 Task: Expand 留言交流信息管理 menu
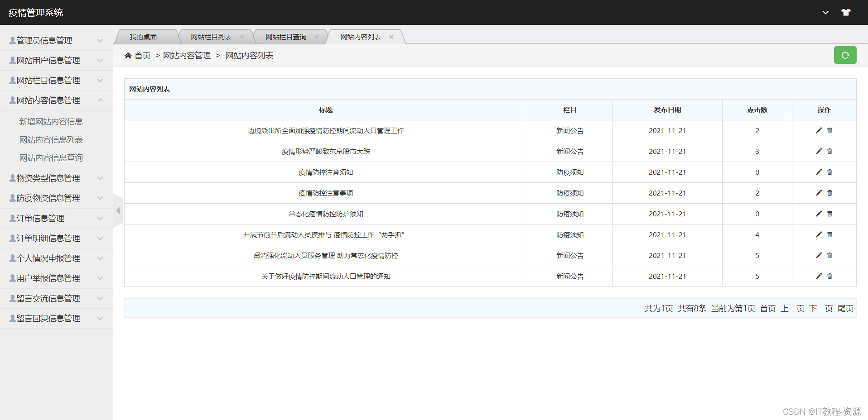coord(56,298)
